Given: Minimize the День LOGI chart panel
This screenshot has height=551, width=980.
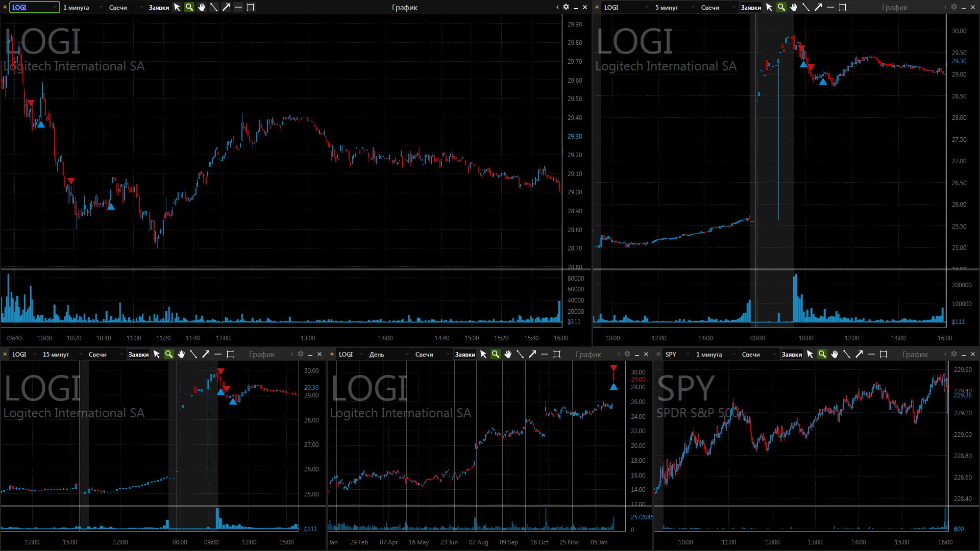Looking at the screenshot, I should click(636, 355).
